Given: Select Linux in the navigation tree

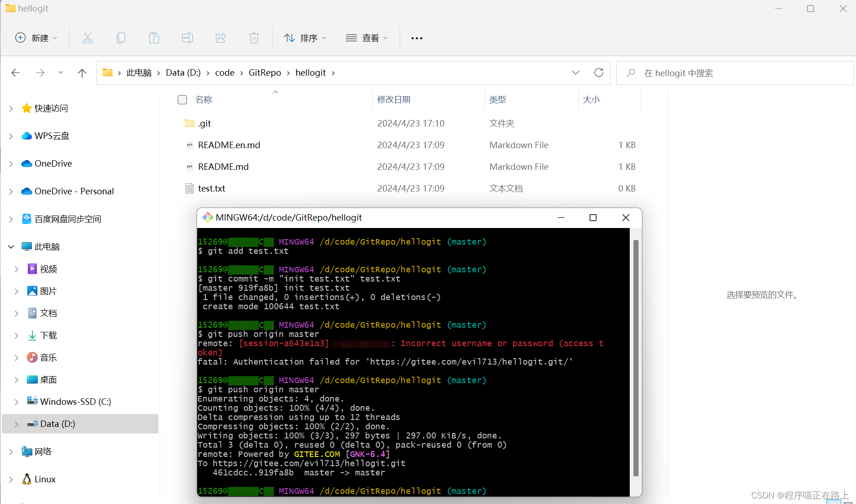Looking at the screenshot, I should pos(45,479).
